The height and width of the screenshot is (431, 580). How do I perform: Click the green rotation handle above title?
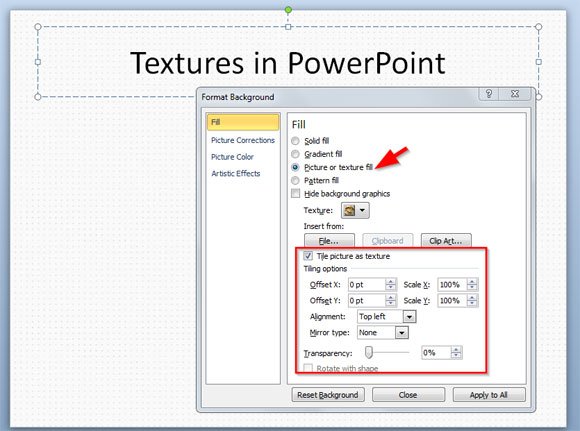(288, 10)
